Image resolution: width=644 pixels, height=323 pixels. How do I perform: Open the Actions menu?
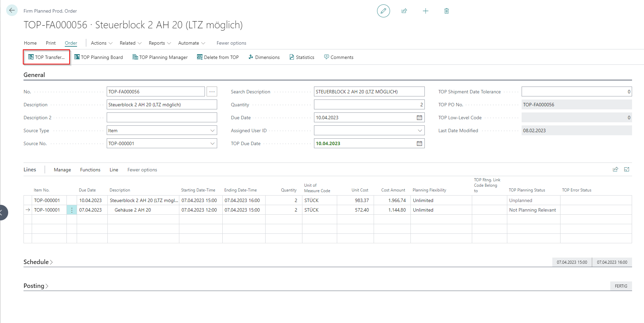pyautogui.click(x=101, y=43)
